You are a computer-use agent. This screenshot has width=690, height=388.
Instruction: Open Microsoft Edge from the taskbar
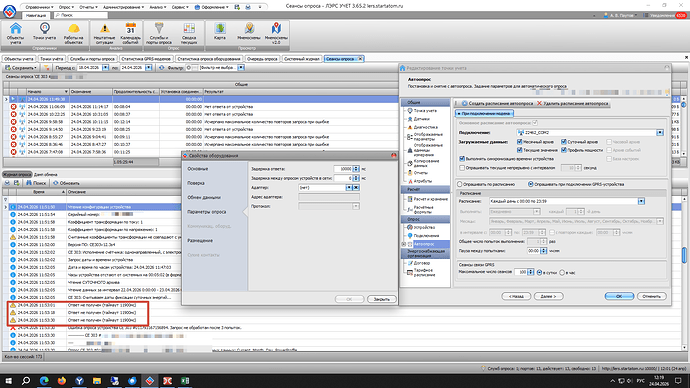click(x=44, y=381)
